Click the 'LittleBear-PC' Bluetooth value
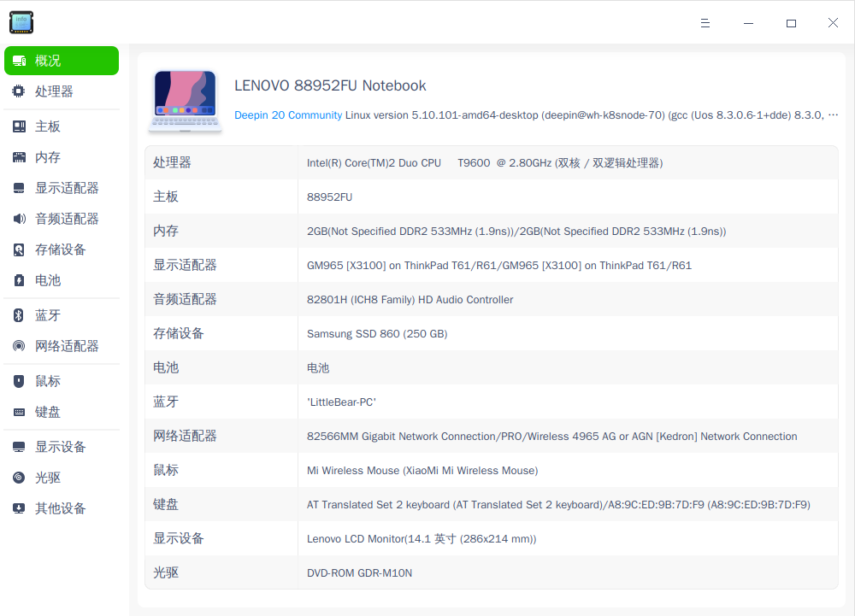The width and height of the screenshot is (855, 616). tap(341, 402)
